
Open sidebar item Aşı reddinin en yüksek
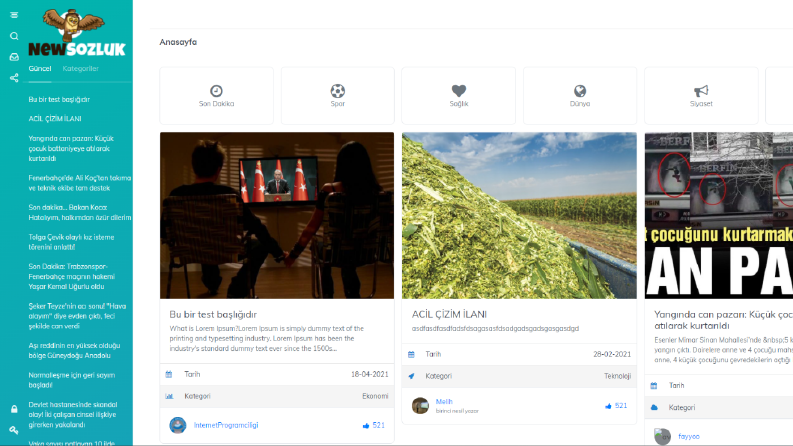click(74, 350)
